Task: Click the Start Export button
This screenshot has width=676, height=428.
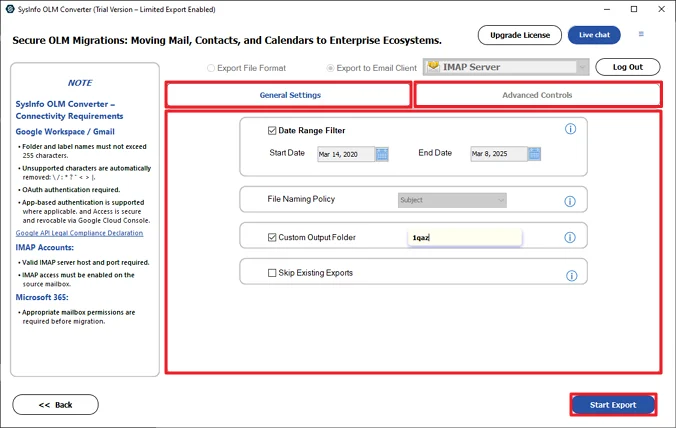Action: 613,405
